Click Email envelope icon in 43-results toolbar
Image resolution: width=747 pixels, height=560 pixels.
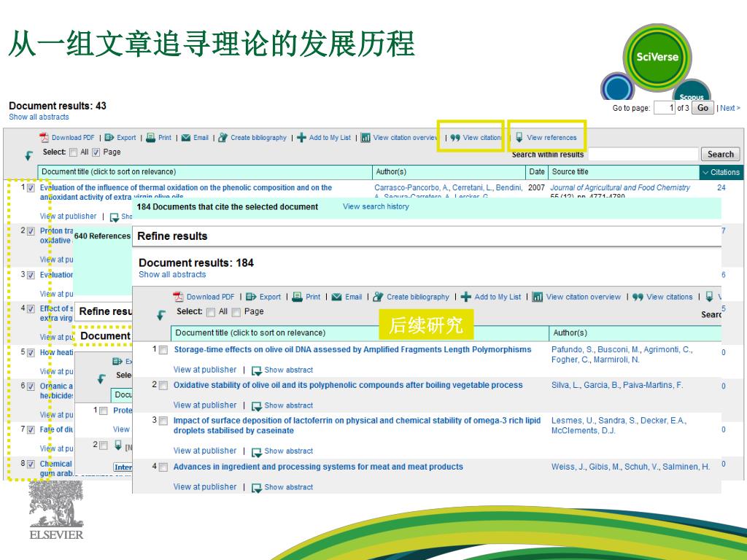pos(186,138)
